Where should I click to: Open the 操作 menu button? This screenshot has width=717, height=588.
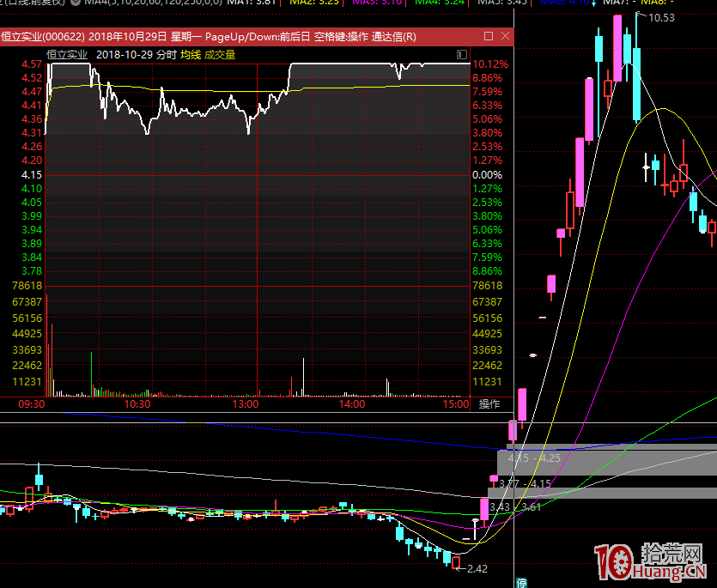coord(489,404)
